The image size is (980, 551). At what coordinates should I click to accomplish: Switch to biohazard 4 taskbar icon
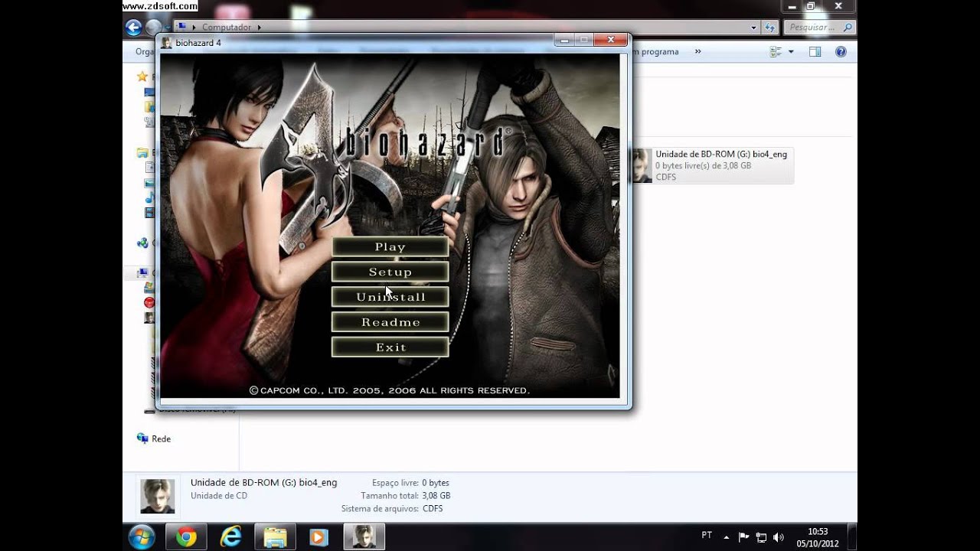tap(364, 537)
